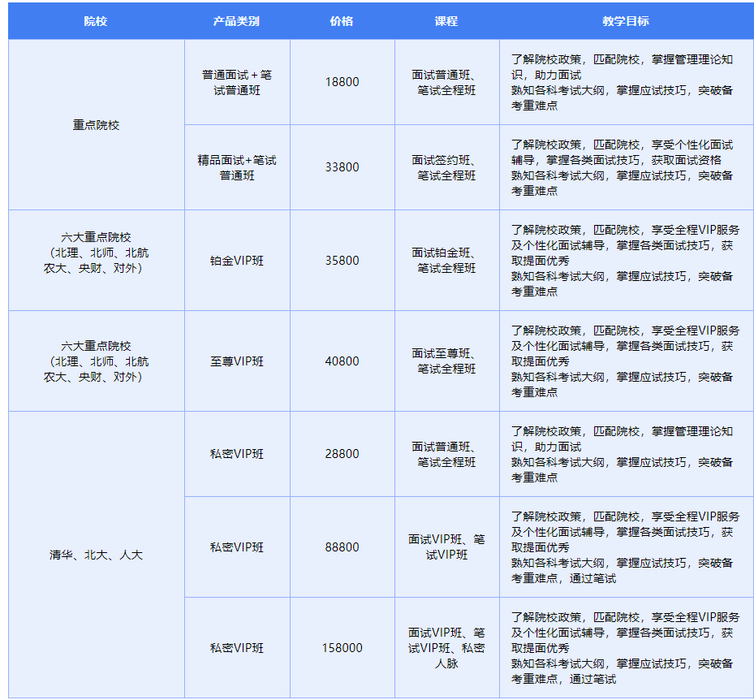Click the 普通面试＋笔试普通班 product cell
Screen dimensions: 754x700
click(x=237, y=81)
